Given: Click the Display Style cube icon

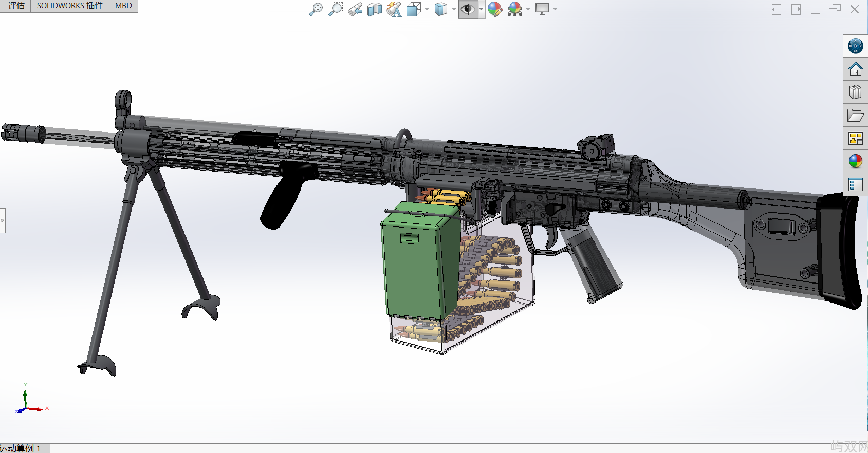Looking at the screenshot, I should 441,9.
